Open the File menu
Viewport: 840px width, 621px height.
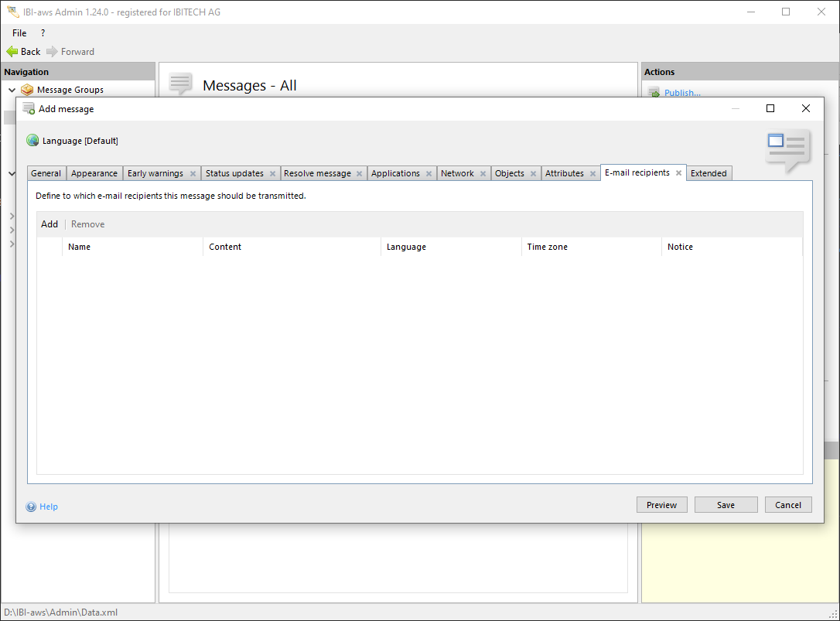[19, 33]
